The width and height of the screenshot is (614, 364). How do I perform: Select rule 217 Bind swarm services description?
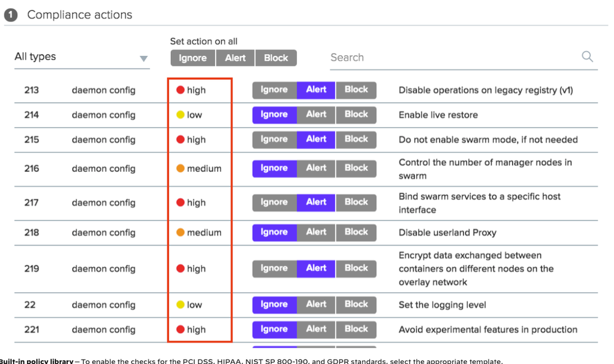pos(479,203)
